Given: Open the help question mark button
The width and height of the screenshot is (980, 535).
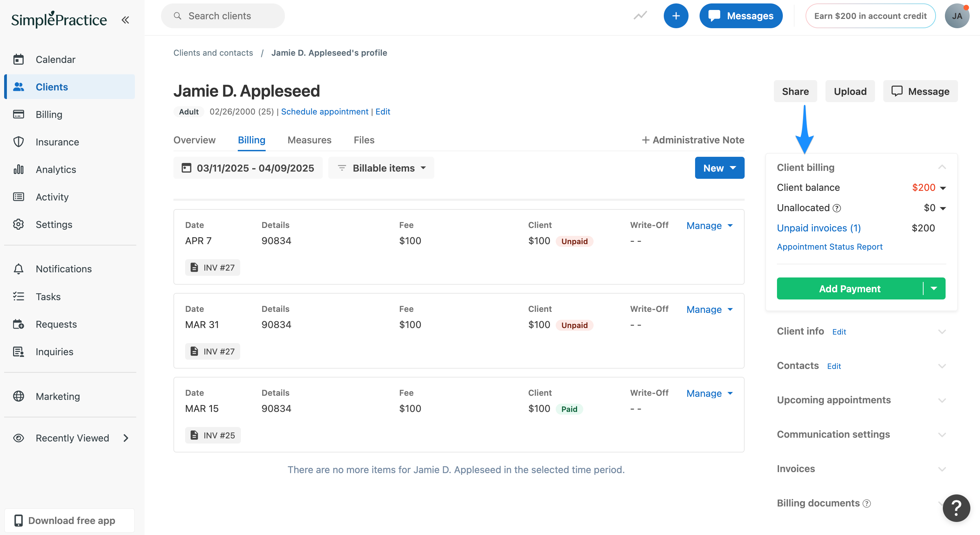Looking at the screenshot, I should (x=956, y=508).
